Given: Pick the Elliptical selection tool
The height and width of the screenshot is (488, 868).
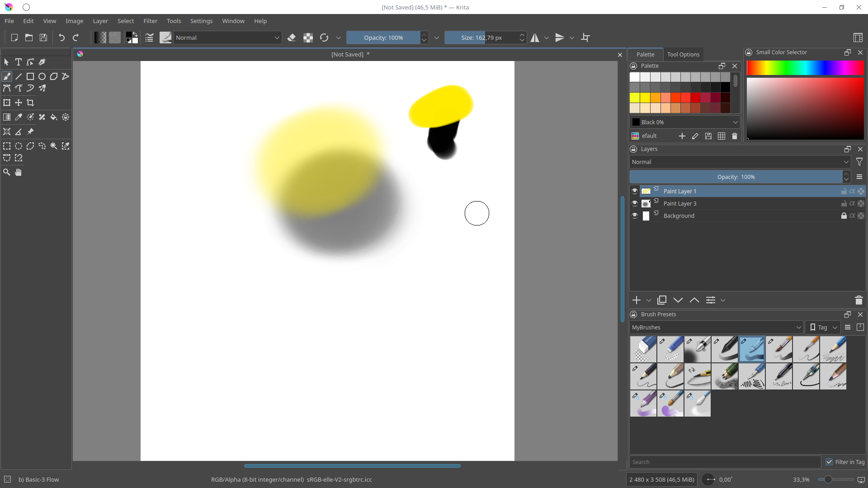Looking at the screenshot, I should [19, 146].
